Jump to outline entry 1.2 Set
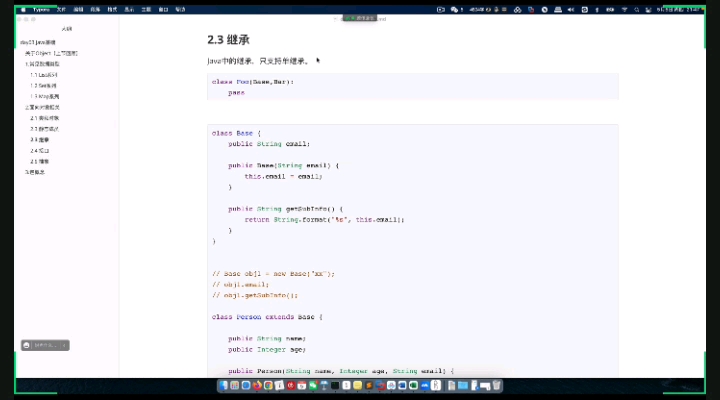The image size is (720, 400). pyautogui.click(x=43, y=85)
